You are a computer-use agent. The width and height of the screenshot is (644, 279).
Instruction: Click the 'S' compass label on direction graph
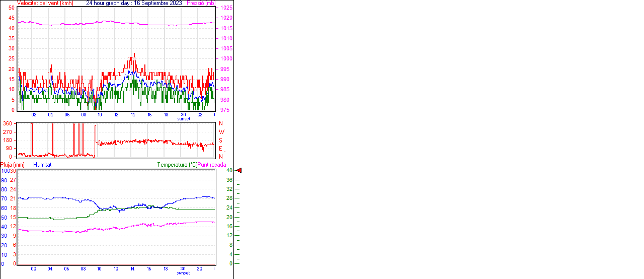(220, 140)
